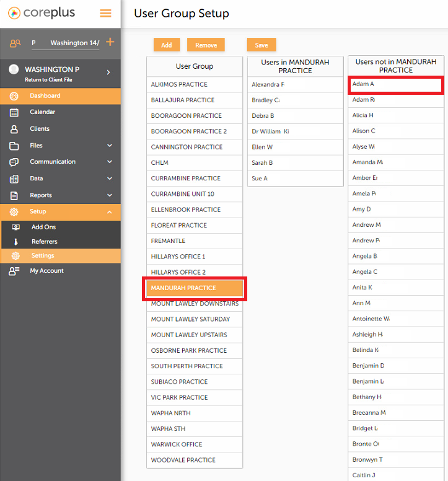Click the hamburger menu icon
The width and height of the screenshot is (448, 481).
click(x=106, y=13)
